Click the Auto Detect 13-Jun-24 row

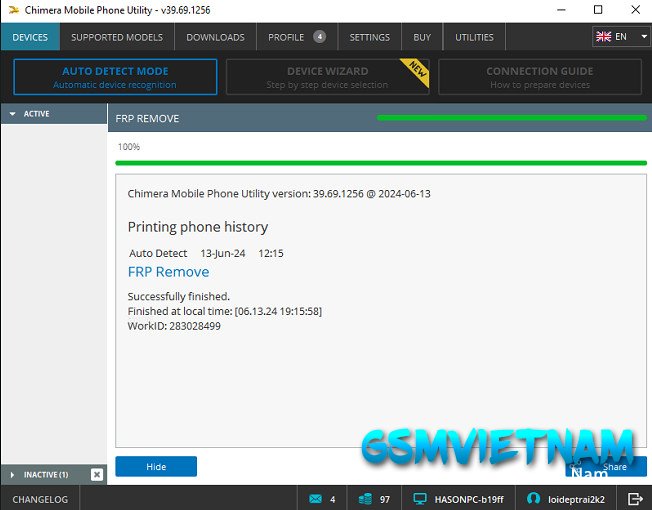(x=206, y=253)
